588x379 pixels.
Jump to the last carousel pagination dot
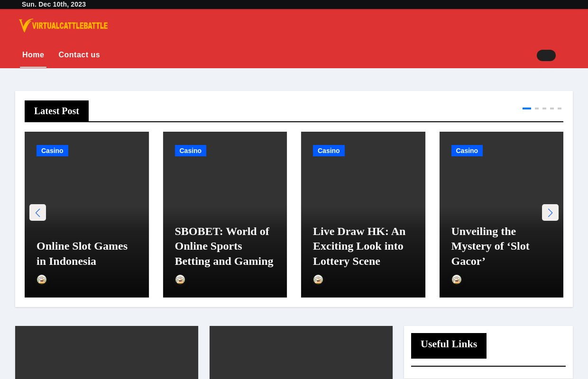coord(560,108)
